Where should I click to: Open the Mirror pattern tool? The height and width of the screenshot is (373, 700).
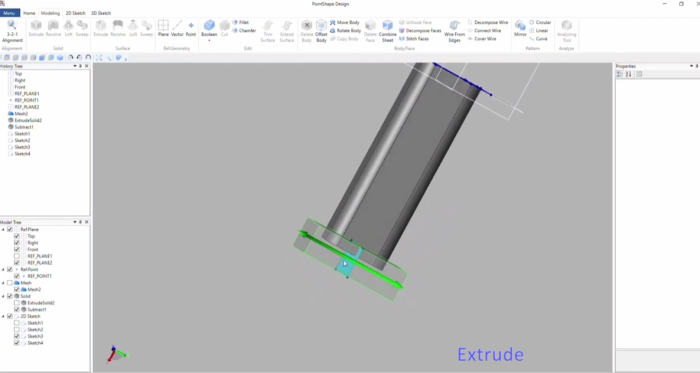[x=520, y=28]
